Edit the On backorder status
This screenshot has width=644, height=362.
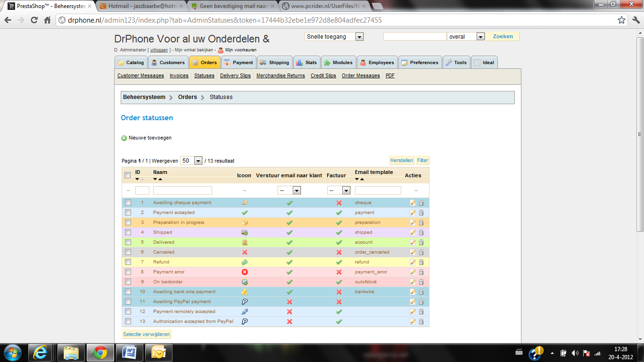tap(413, 282)
